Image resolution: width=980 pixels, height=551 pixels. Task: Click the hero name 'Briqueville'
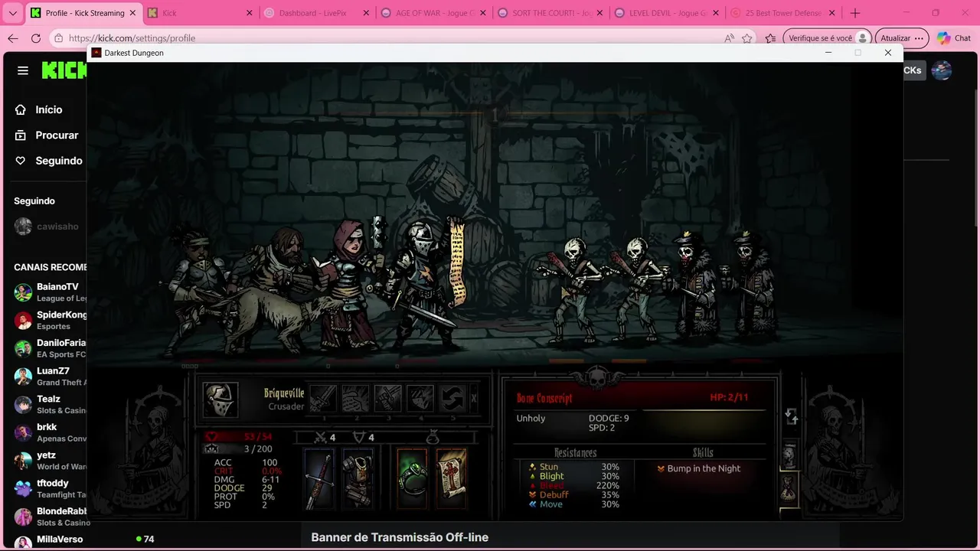point(284,393)
